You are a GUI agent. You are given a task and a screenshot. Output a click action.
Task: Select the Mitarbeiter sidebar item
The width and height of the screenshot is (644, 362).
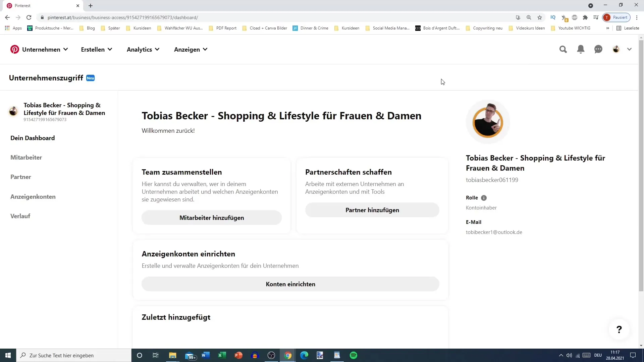pyautogui.click(x=26, y=158)
